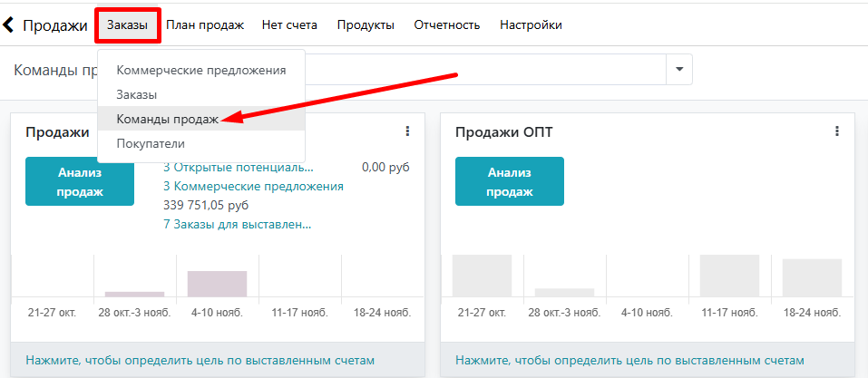Click Анализ продаж in Продажи ОПТ card

click(x=510, y=181)
